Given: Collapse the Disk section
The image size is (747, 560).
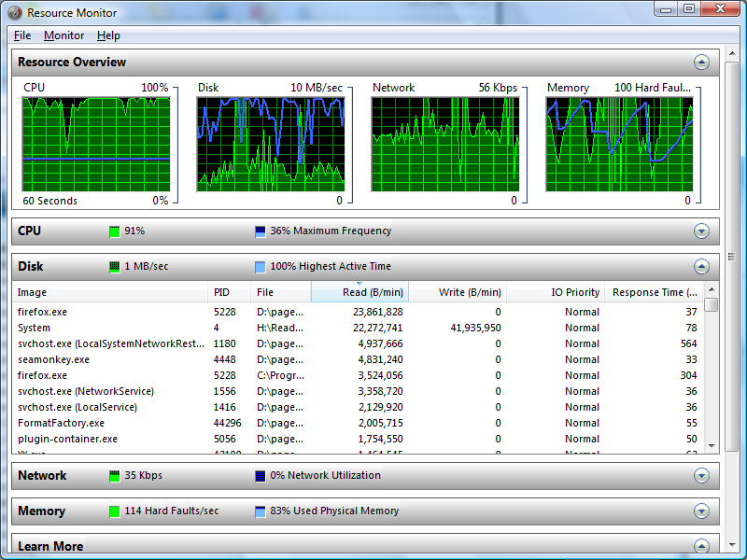Looking at the screenshot, I should tap(701, 266).
